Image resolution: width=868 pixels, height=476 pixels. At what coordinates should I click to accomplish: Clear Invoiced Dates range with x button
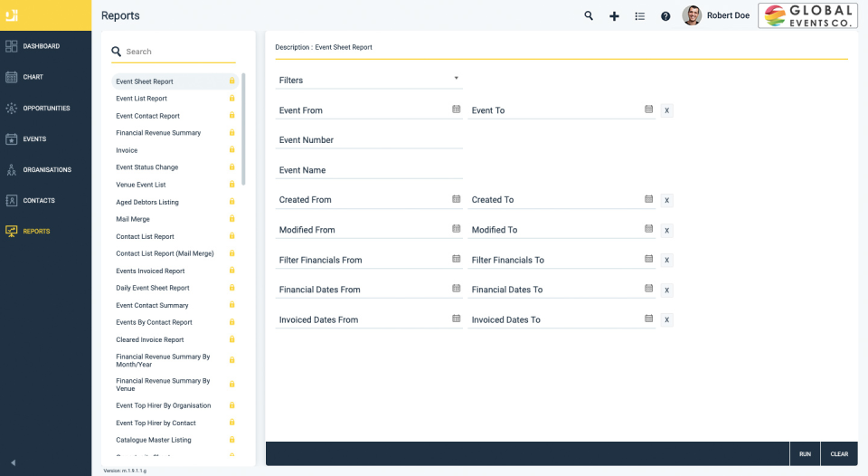pyautogui.click(x=667, y=319)
